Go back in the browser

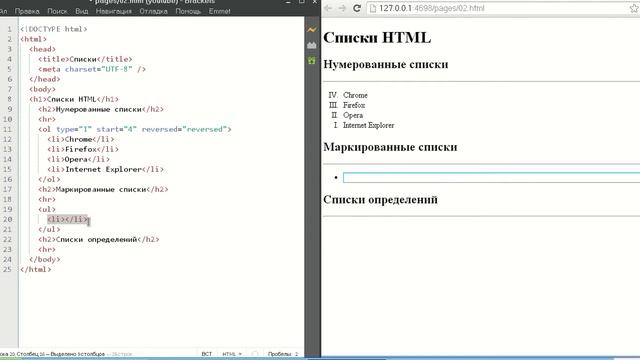click(328, 8)
